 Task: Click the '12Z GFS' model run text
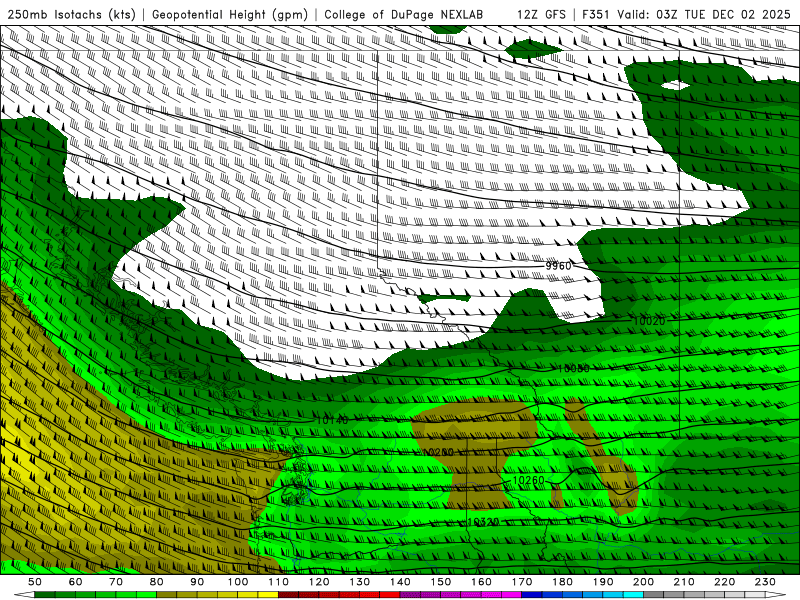(x=541, y=14)
